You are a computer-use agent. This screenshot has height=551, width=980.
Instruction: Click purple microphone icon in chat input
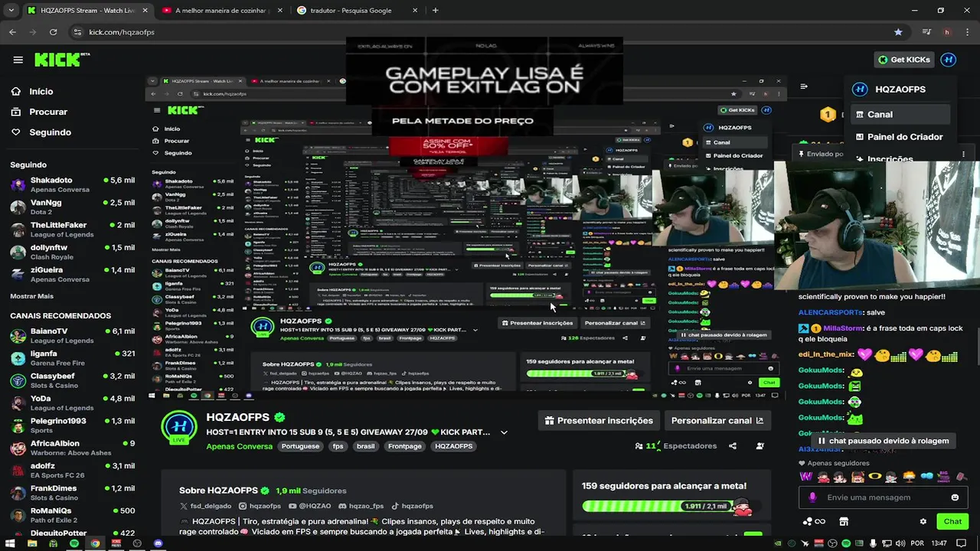812,497
